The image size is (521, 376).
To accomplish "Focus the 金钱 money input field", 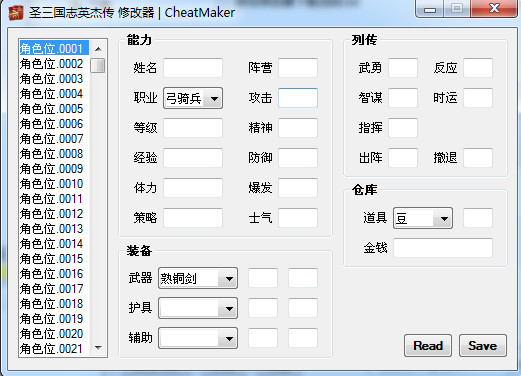I will (443, 248).
